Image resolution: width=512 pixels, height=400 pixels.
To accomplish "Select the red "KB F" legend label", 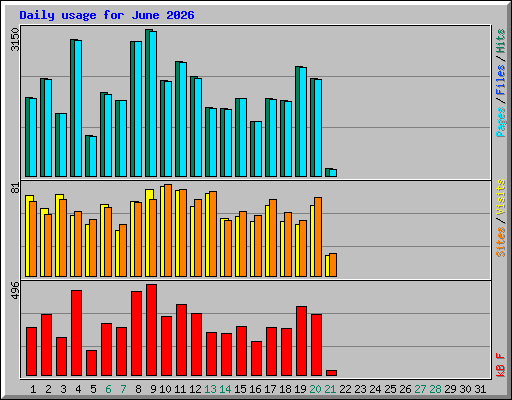I will point(501,365).
